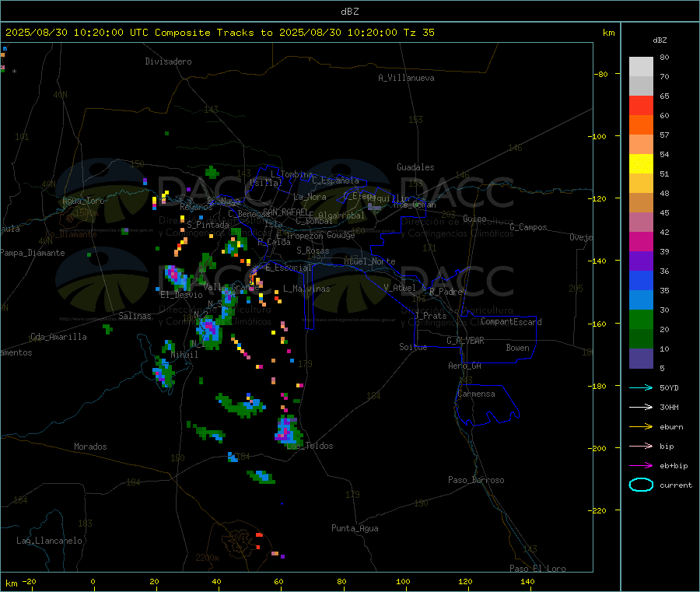Click the 'El_Desvio' map label

click(182, 295)
